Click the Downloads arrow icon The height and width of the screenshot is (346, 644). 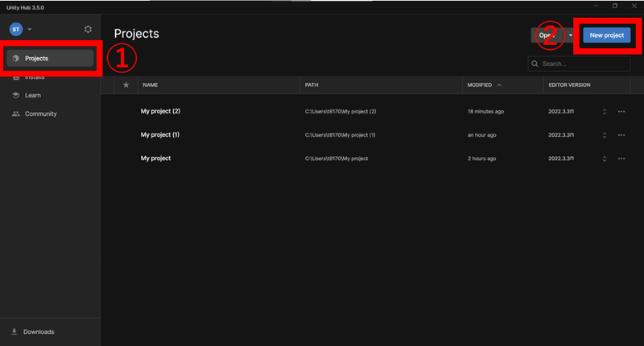[14, 332]
